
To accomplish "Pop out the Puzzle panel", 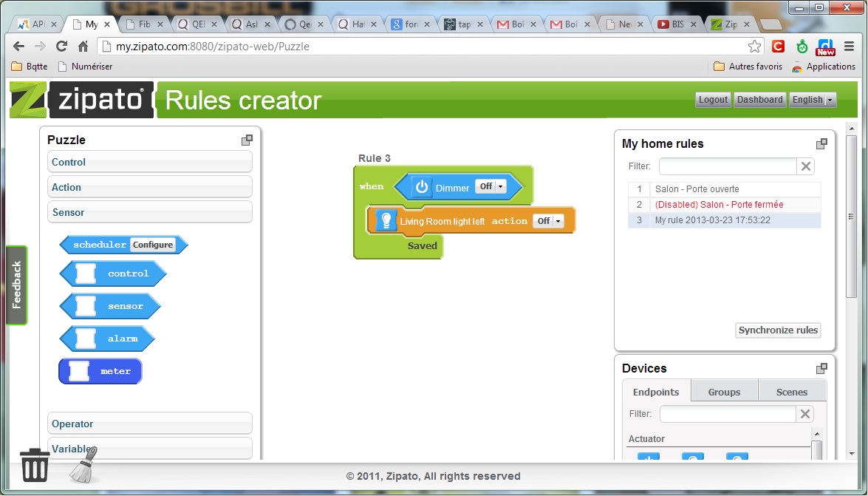I will click(247, 140).
